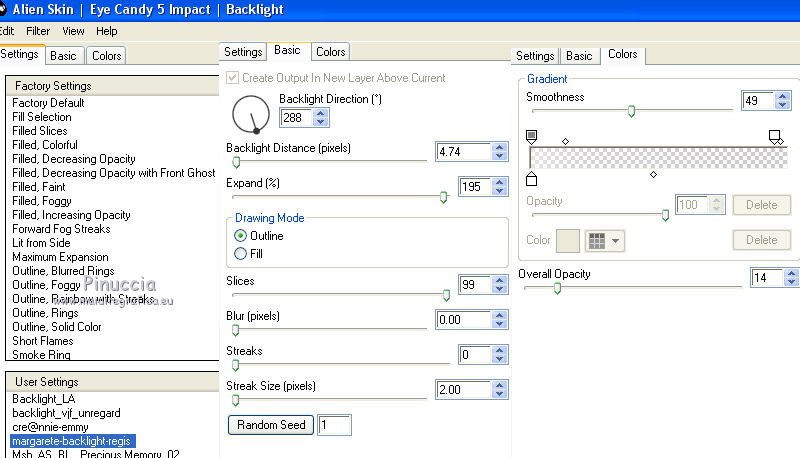Image resolution: width=800 pixels, height=458 pixels.
Task: Increase Expand percentage with up arrow
Action: [499, 182]
